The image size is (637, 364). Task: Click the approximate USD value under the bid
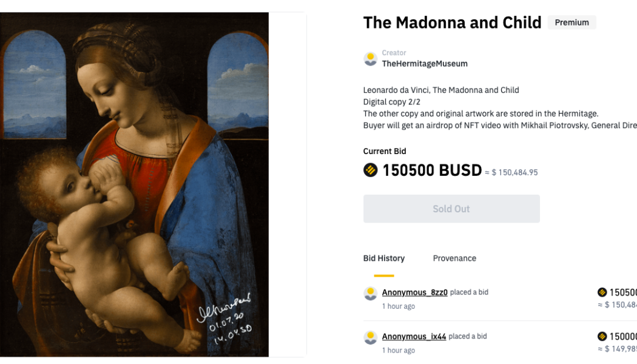click(513, 172)
